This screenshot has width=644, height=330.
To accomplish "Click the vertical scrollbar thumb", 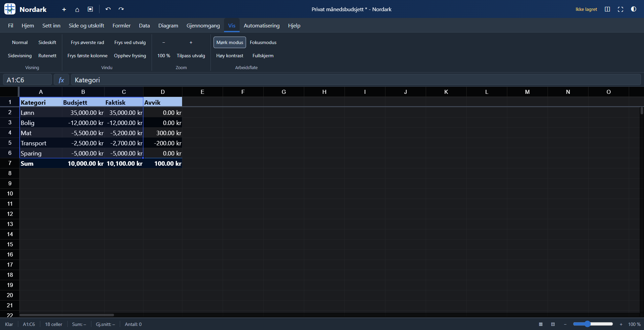I will tap(642, 110).
